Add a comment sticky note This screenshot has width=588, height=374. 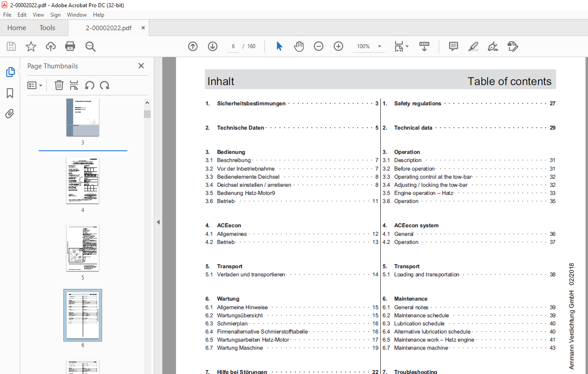tap(454, 46)
